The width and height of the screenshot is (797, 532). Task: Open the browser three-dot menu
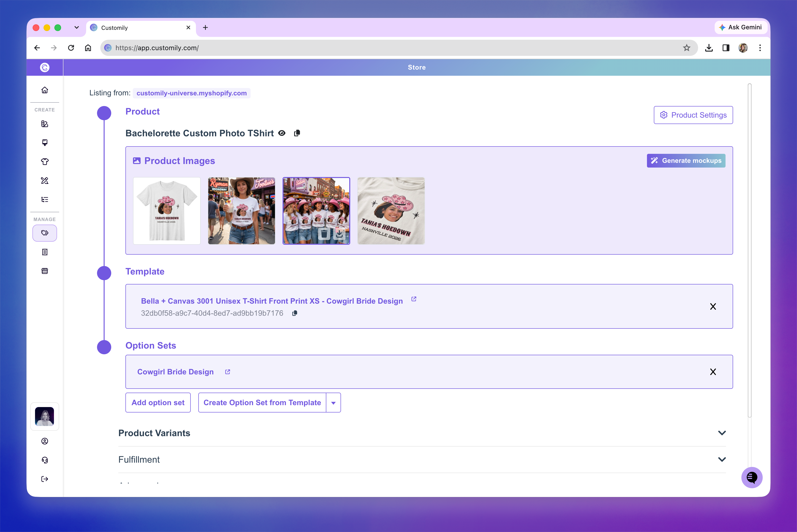click(760, 48)
